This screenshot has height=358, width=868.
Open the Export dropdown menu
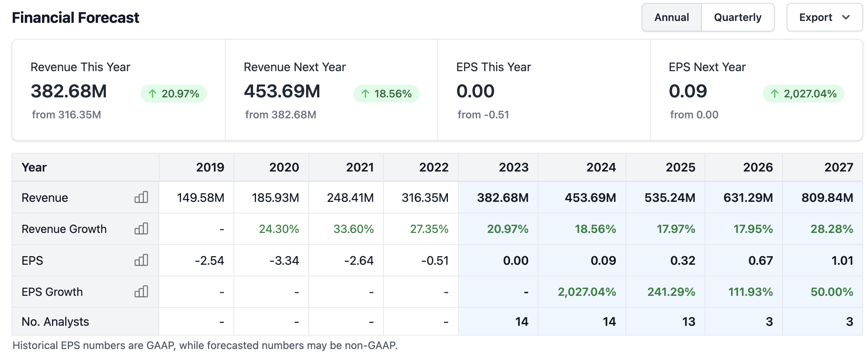pyautogui.click(x=824, y=18)
